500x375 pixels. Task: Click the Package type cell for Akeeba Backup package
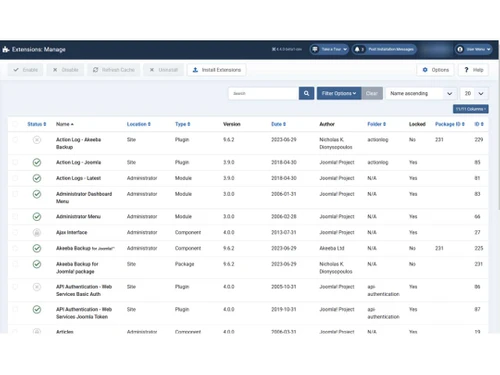[184, 264]
